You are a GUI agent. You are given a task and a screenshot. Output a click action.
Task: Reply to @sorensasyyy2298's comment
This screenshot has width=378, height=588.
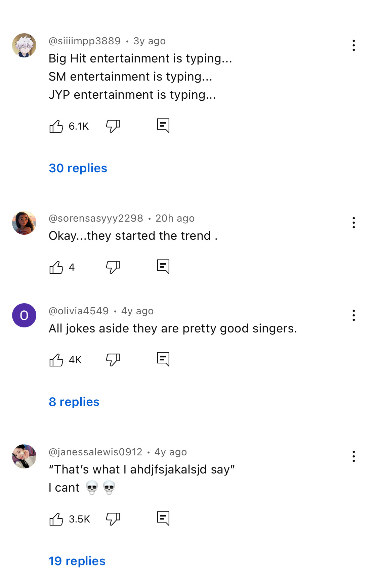pyautogui.click(x=163, y=267)
